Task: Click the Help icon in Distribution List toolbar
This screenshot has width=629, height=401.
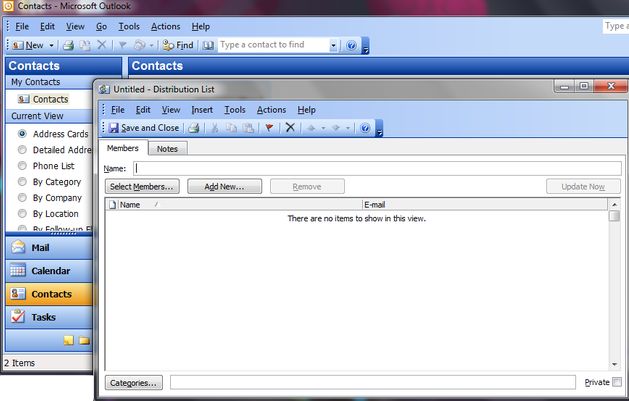Action: pos(365,128)
